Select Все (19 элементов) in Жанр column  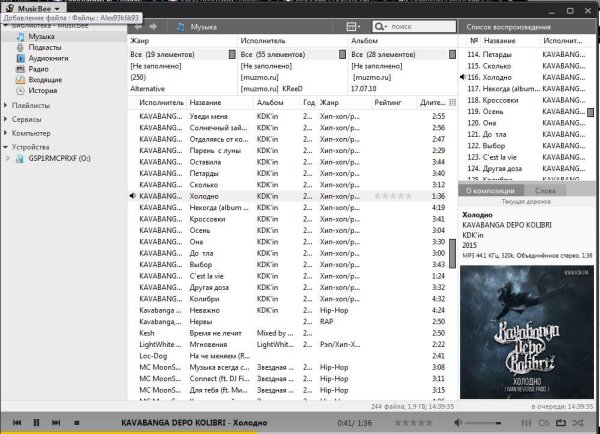tap(162, 54)
